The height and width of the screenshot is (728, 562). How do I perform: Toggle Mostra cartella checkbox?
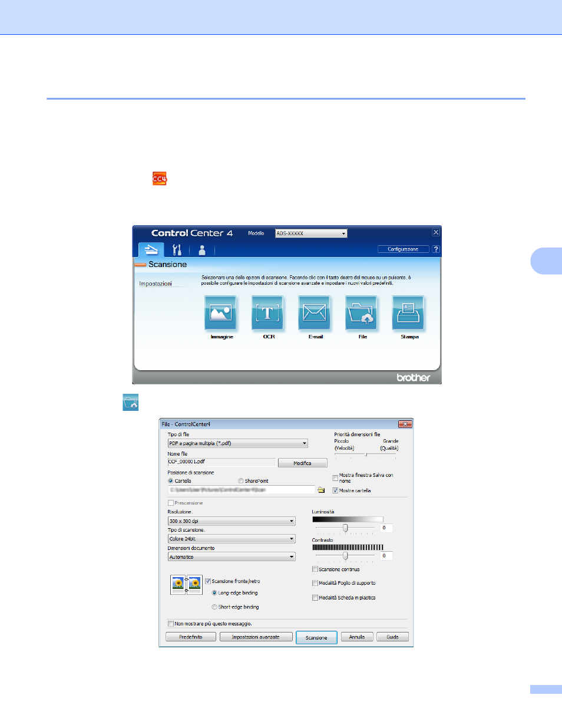pos(335,490)
